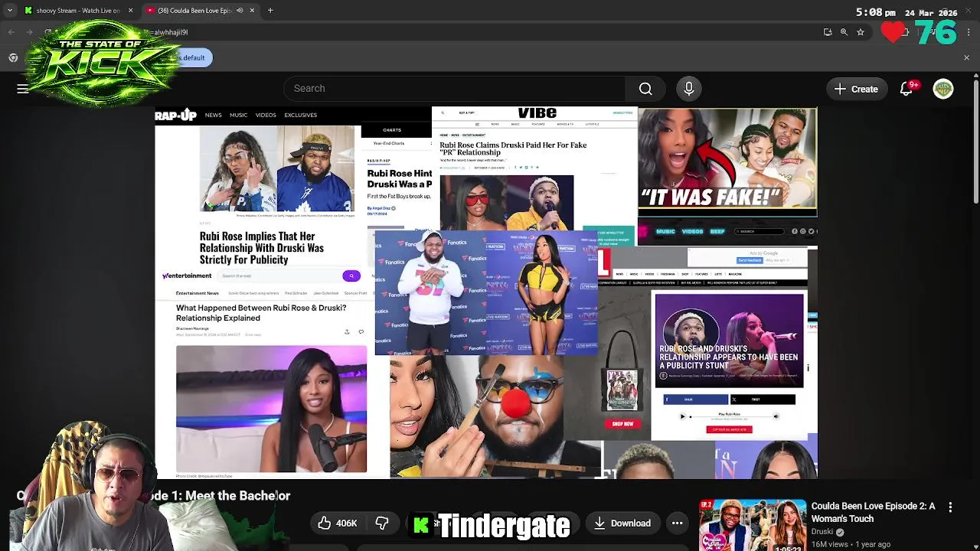The width and height of the screenshot is (980, 551).
Task: Open a new browser tab
Action: tap(270, 11)
